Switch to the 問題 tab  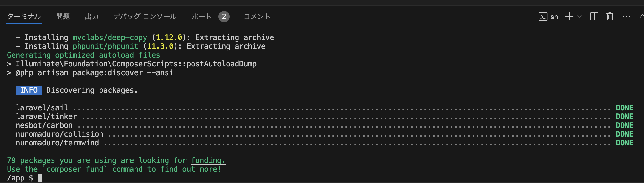(63, 17)
